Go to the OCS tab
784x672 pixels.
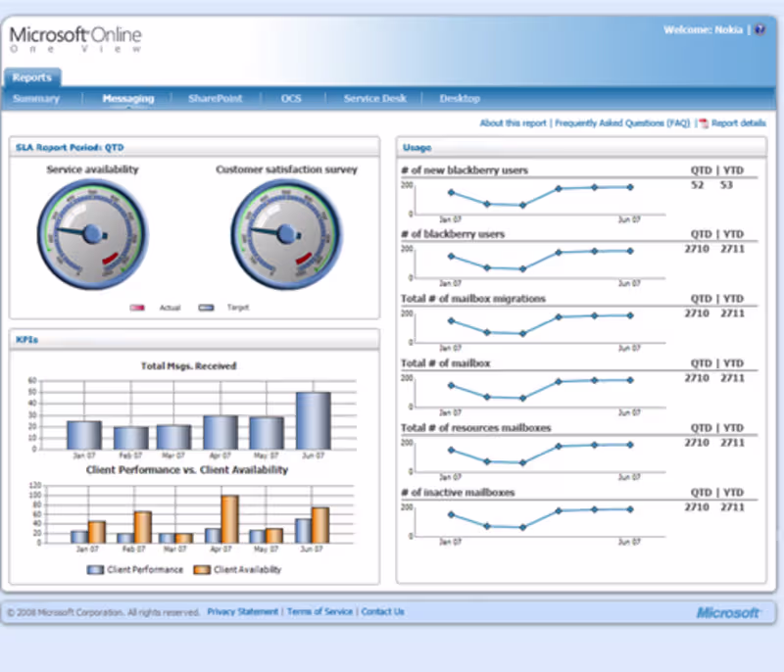(x=291, y=98)
